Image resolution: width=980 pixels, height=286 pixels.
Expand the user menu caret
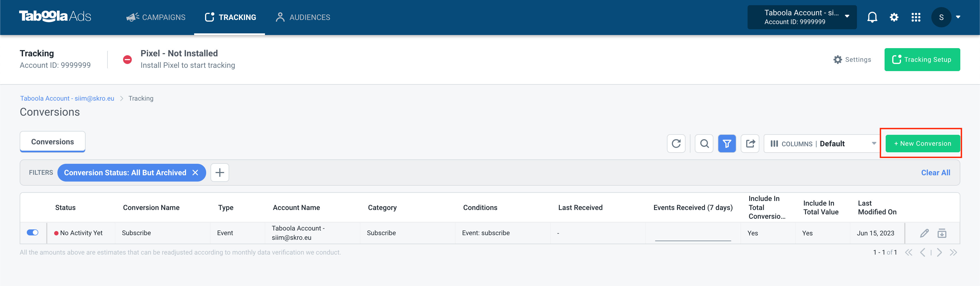pyautogui.click(x=958, y=17)
